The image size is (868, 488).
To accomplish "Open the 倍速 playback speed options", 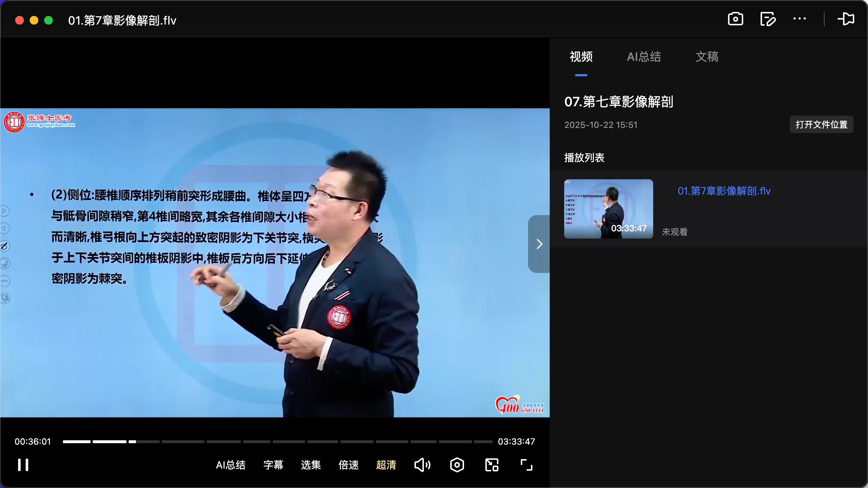I will (348, 465).
